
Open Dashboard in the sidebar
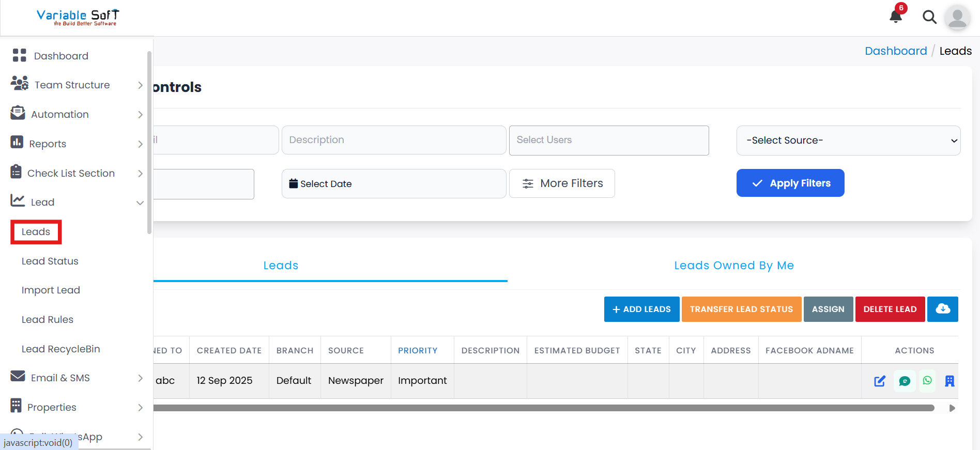[61, 56]
